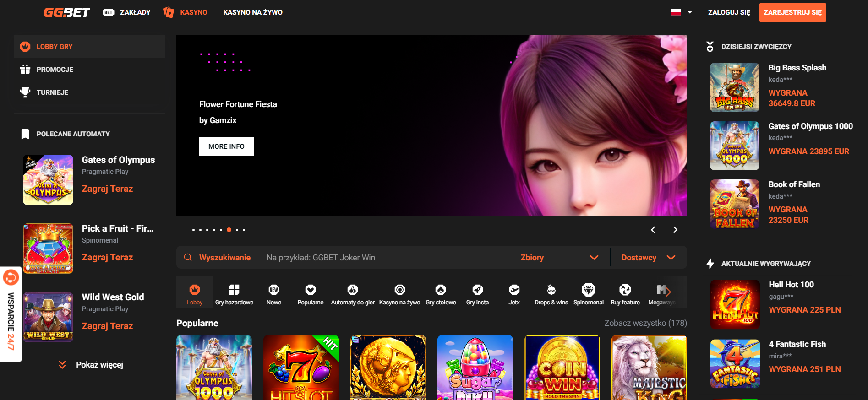868x400 pixels.
Task: Expand the Zbiory collections dropdown
Action: click(x=560, y=258)
